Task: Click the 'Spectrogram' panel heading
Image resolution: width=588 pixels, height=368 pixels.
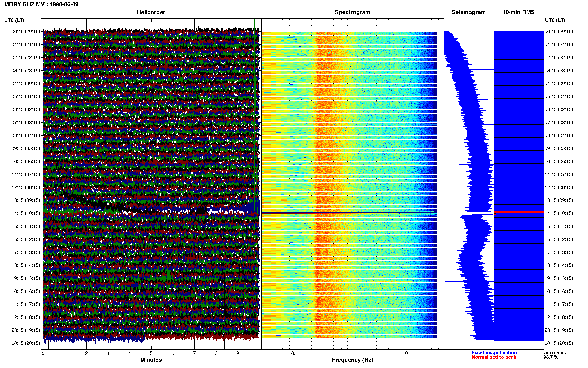Action: [352, 12]
